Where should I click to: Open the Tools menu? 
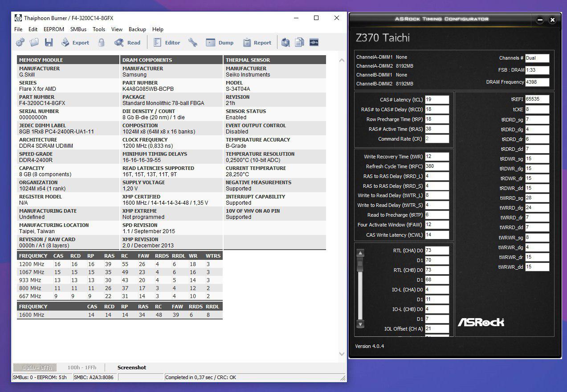(99, 29)
